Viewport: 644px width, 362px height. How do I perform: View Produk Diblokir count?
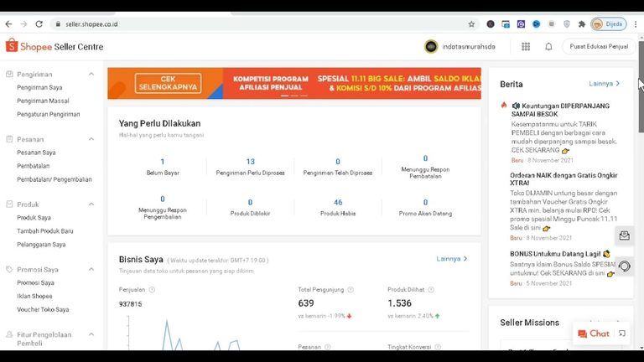250,207
